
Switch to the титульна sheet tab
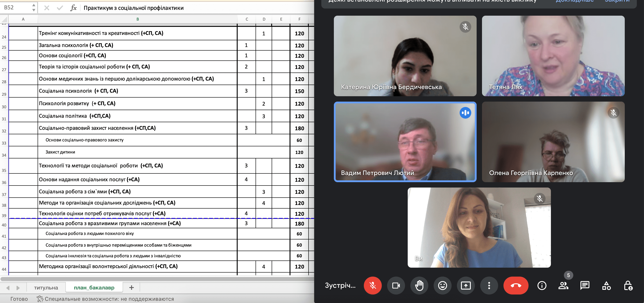click(46, 288)
